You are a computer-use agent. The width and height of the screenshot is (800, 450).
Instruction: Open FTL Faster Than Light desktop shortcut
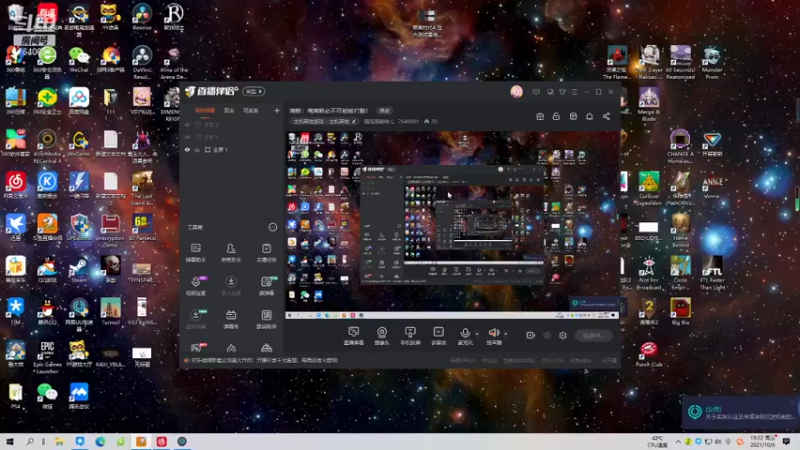click(712, 273)
